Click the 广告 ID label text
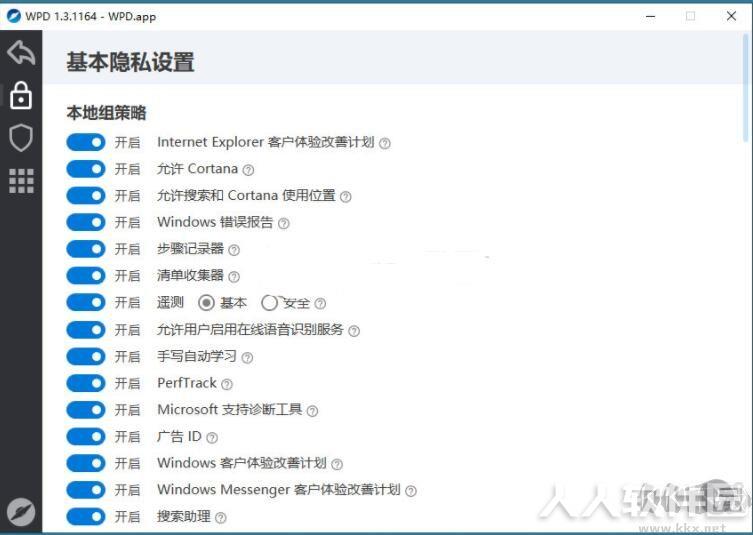 [179, 437]
